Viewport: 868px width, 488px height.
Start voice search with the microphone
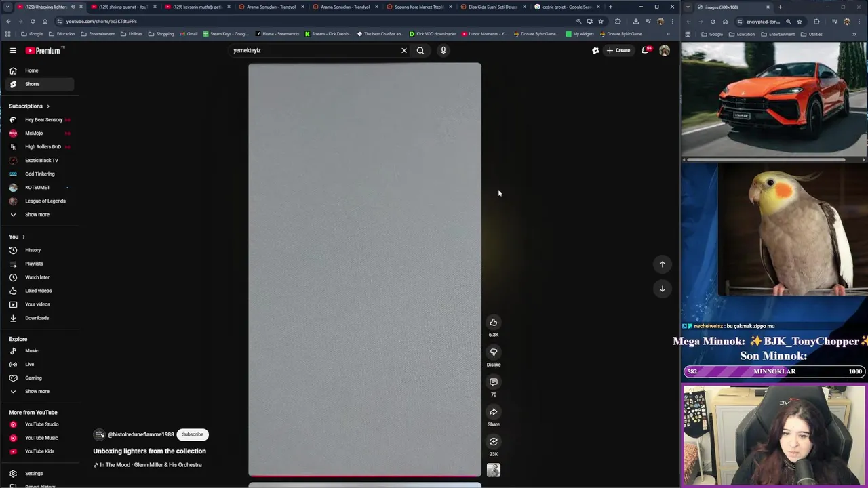click(x=443, y=50)
